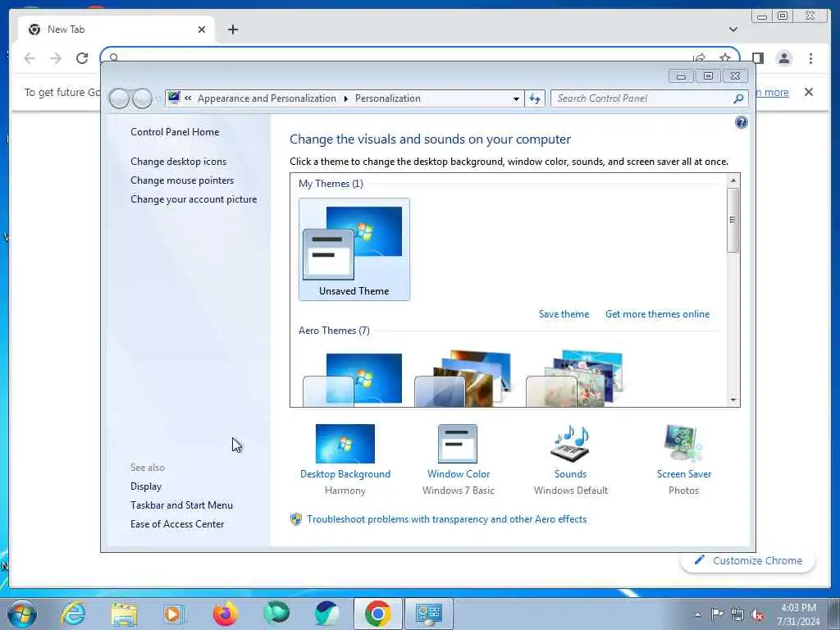Click Get more themes online
This screenshot has height=630, width=840.
(x=657, y=314)
